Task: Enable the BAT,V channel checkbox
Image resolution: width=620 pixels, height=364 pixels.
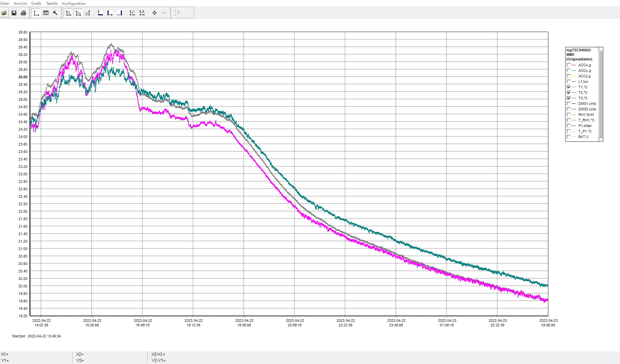Action: pos(569,137)
